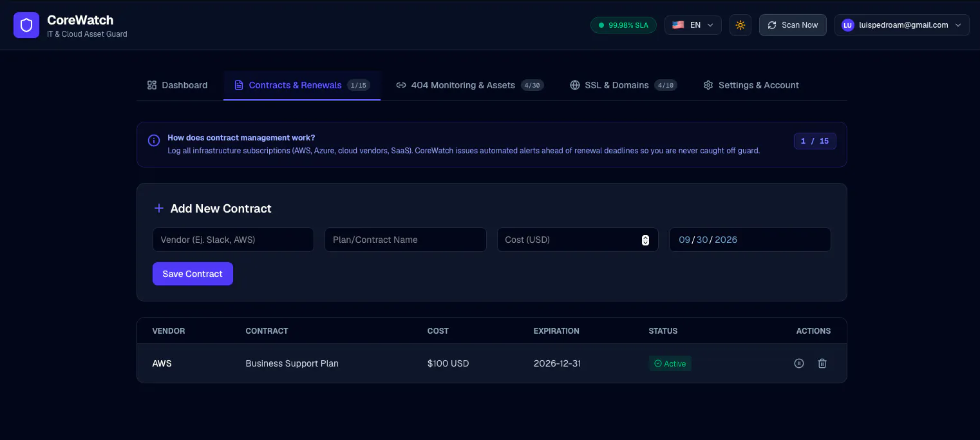Open the EN language dropdown
This screenshot has width=980, height=440.
693,25
